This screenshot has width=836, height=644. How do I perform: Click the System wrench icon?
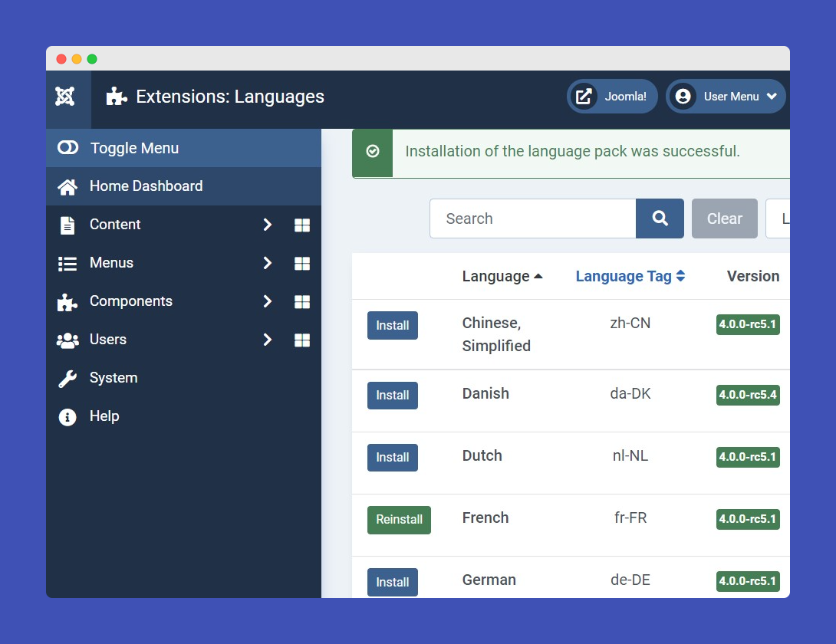click(67, 379)
